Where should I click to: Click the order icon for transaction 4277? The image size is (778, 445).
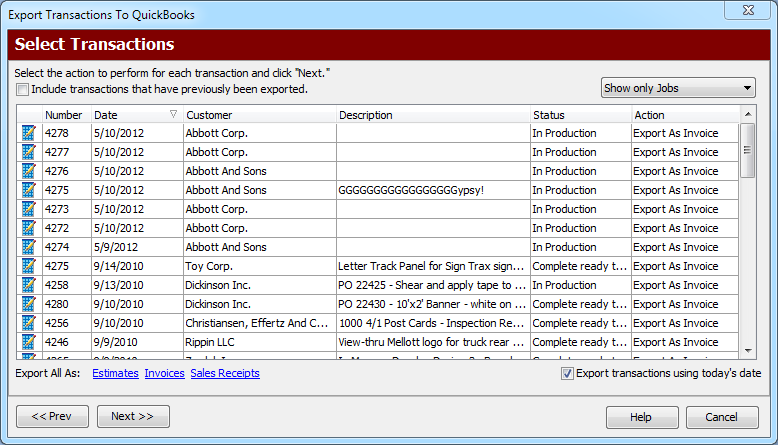28,152
